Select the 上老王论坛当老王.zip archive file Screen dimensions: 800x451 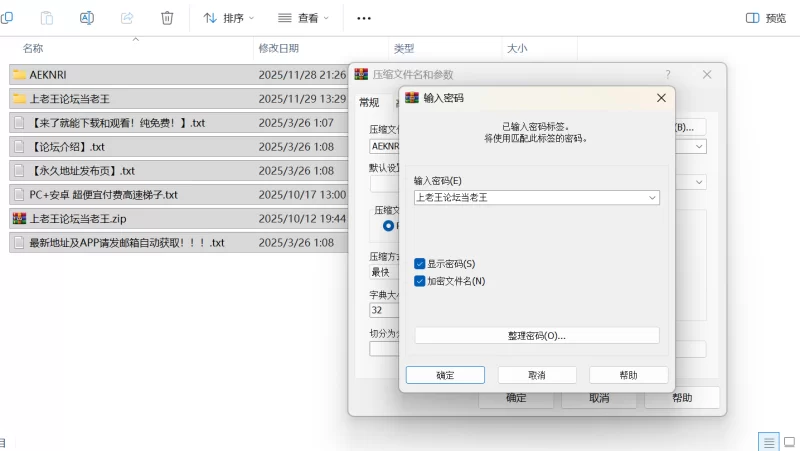click(x=77, y=218)
